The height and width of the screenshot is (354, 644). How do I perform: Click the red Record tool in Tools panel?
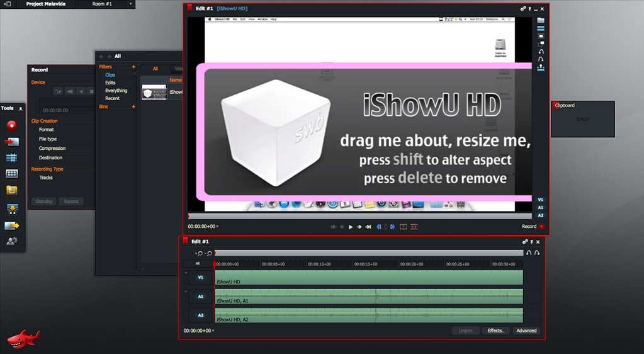[x=11, y=125]
